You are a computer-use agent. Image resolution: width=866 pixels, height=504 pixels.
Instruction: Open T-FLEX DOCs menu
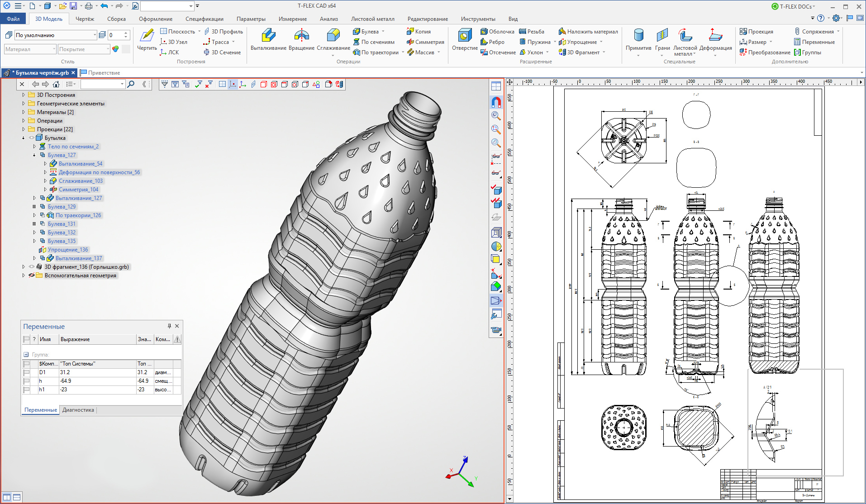point(793,6)
